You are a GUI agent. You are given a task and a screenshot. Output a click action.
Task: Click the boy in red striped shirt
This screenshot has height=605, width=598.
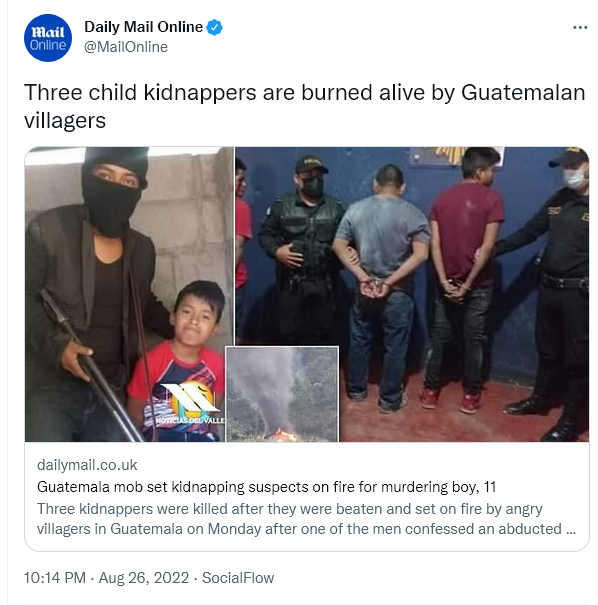point(181,361)
